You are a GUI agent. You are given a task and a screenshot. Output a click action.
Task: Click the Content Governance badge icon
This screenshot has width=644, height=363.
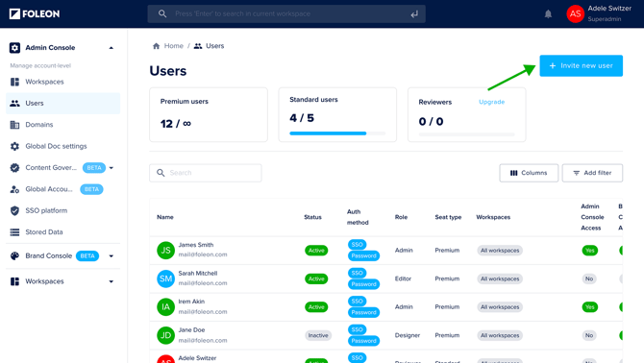pyautogui.click(x=14, y=168)
